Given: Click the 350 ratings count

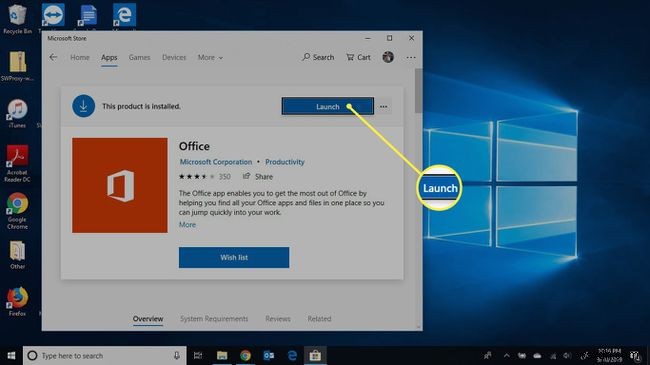Looking at the screenshot, I should tap(224, 177).
